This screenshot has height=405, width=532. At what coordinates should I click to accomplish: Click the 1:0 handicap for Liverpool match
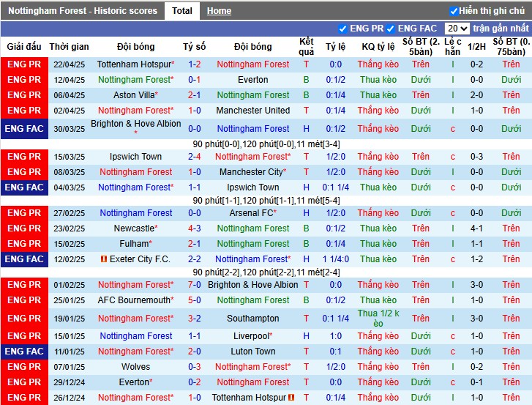tap(336, 336)
